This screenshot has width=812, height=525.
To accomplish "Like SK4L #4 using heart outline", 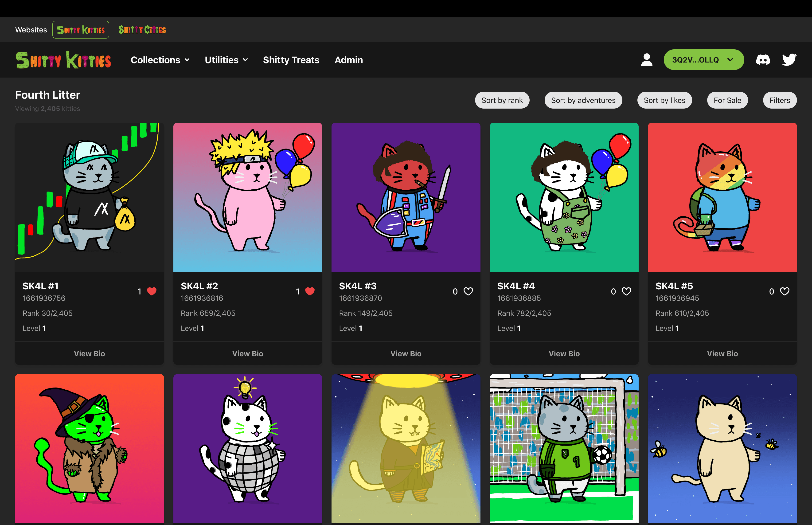I will [x=626, y=291].
